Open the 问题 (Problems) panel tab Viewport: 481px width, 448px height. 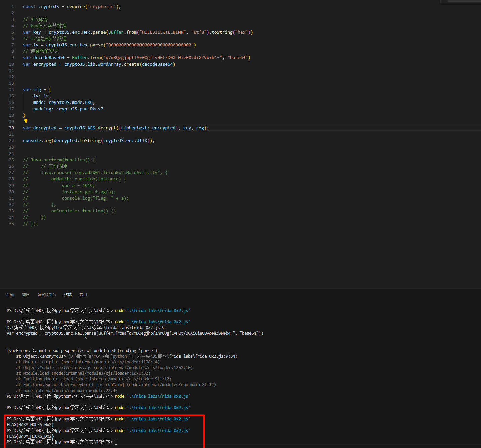(x=10, y=295)
